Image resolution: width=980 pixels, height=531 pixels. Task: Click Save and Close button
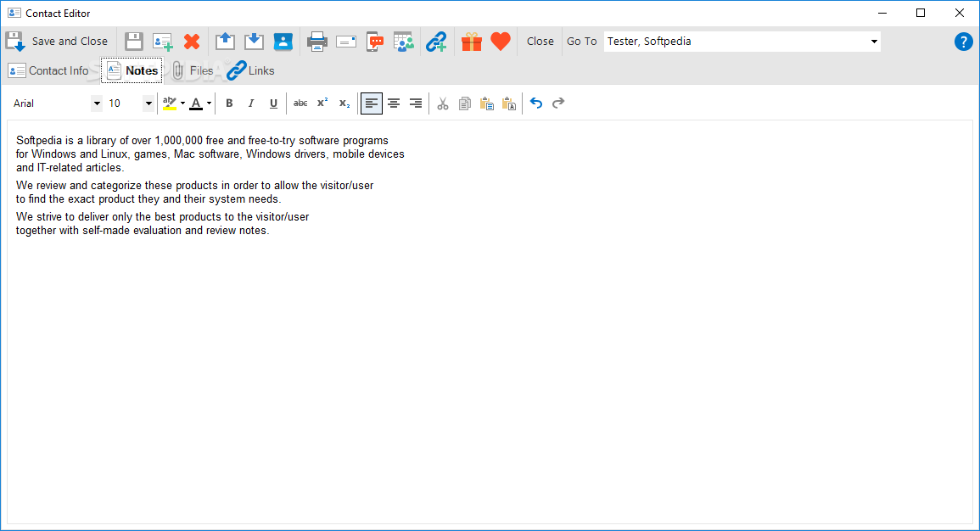click(x=57, y=42)
